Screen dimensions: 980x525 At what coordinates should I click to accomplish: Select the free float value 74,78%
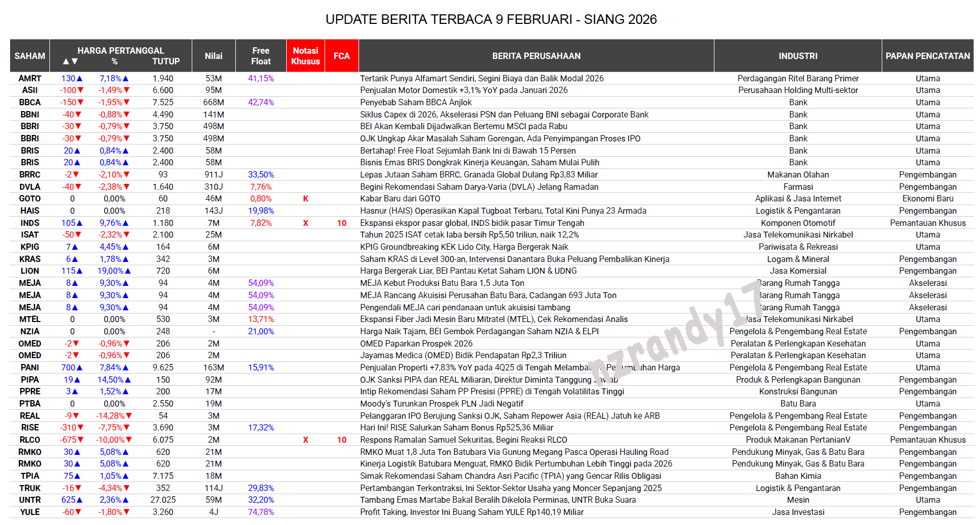(x=261, y=512)
